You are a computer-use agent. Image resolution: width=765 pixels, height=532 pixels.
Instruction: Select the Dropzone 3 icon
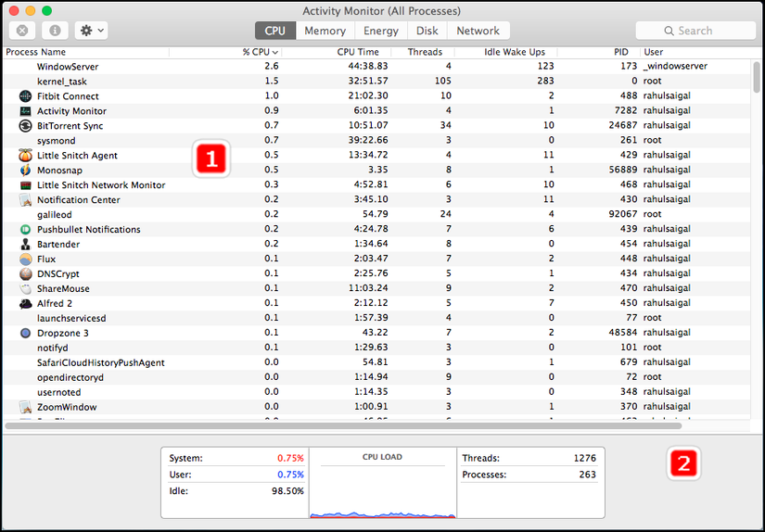coord(25,333)
